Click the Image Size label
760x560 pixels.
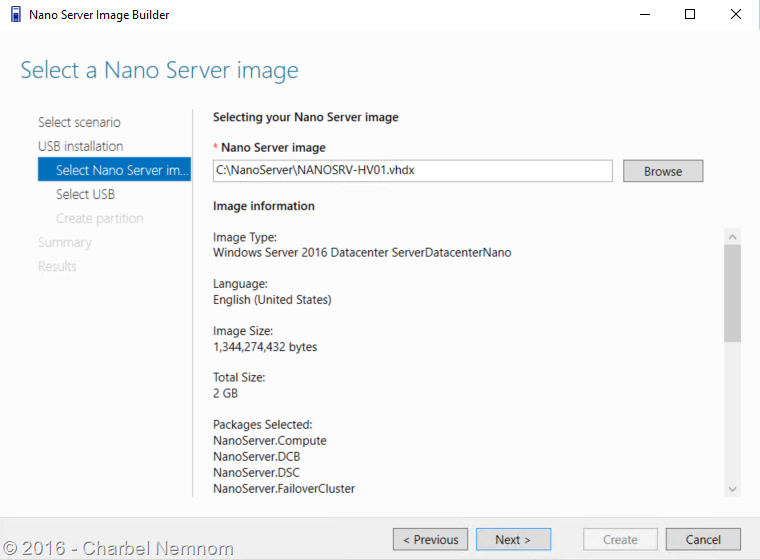tap(243, 331)
